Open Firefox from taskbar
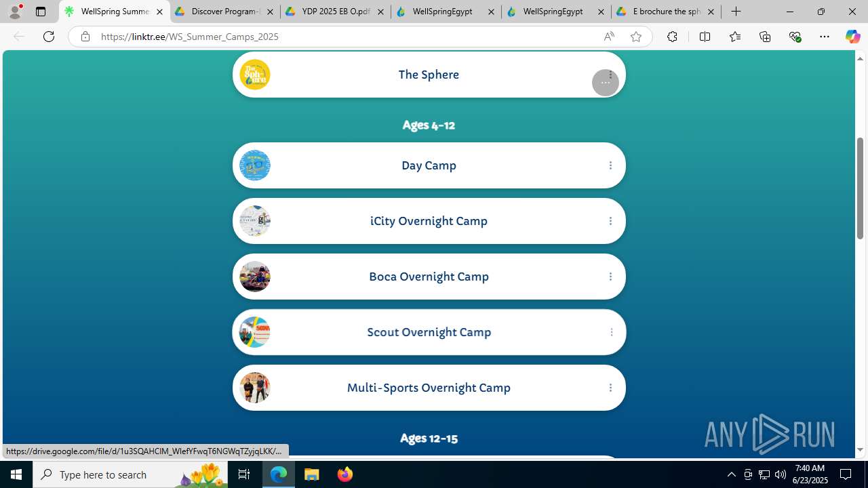This screenshot has width=868, height=488. [344, 474]
